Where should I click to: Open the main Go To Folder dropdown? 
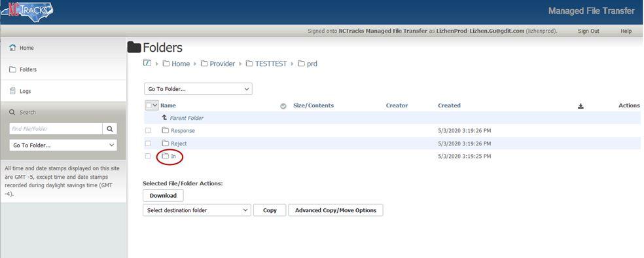(x=198, y=89)
